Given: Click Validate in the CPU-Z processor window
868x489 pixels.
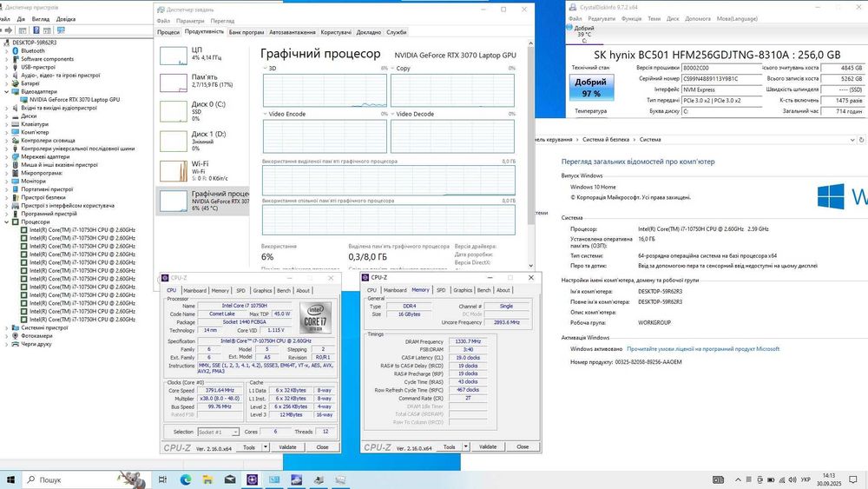Looking at the screenshot, I should pyautogui.click(x=287, y=447).
